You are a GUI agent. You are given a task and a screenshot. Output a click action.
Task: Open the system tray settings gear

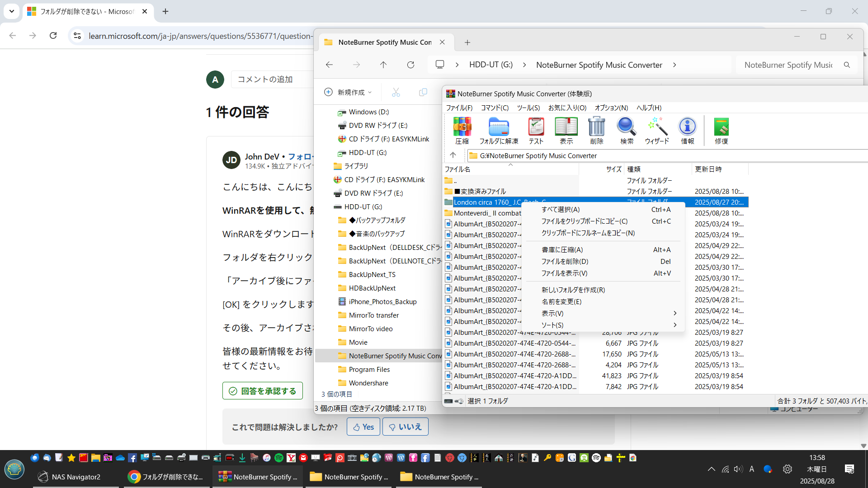click(788, 469)
